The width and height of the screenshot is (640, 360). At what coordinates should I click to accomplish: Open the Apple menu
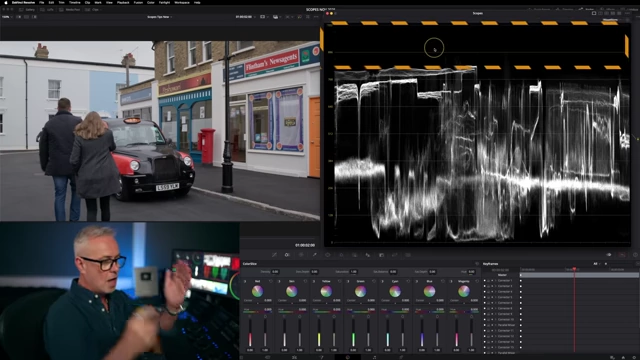point(6,2)
